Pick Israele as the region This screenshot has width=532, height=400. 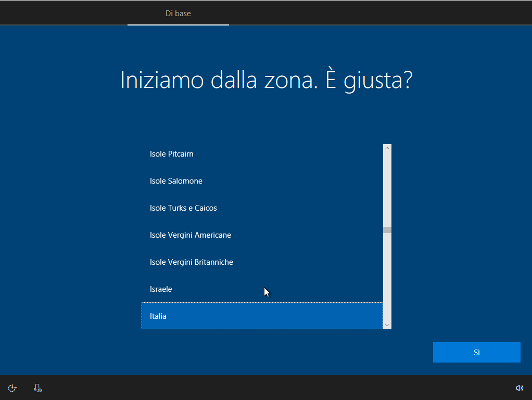262,289
